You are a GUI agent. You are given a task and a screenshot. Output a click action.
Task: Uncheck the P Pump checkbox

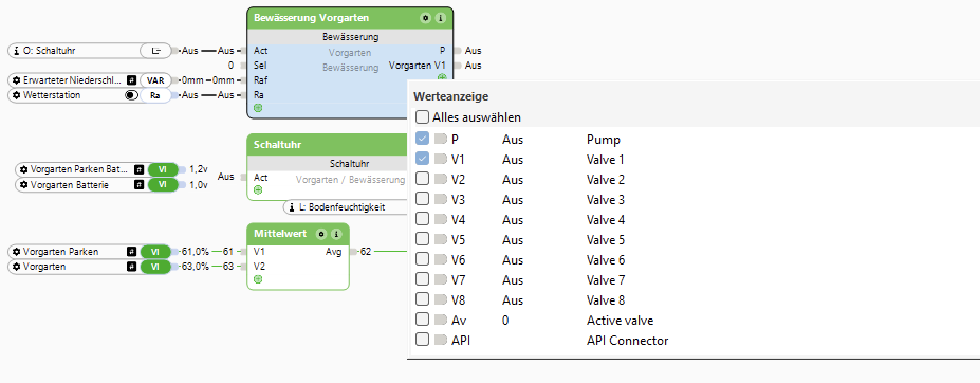(x=422, y=139)
